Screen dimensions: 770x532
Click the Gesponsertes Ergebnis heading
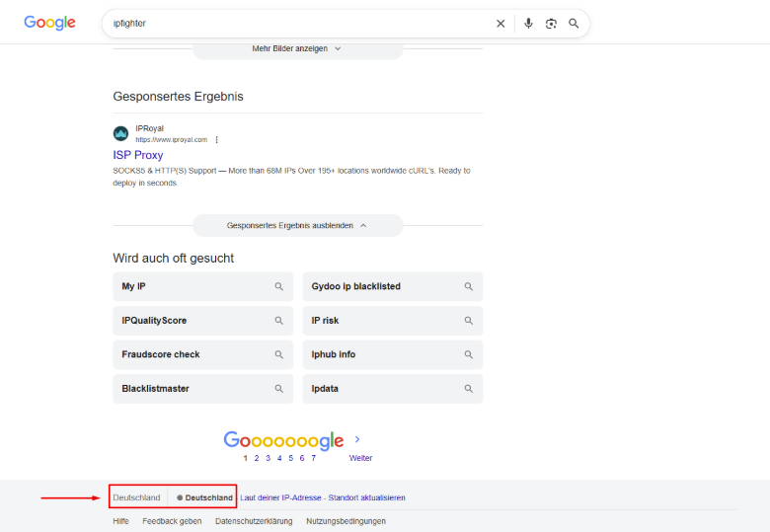coord(179,96)
